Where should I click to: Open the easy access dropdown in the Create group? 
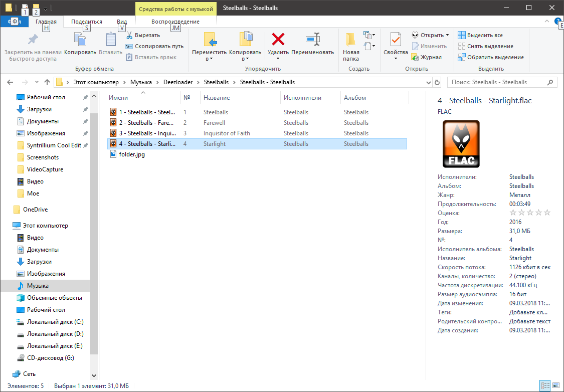(369, 46)
